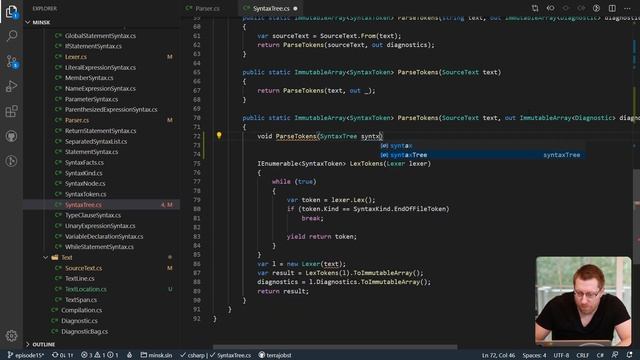
Task: Select C# language mode in status bar
Action: pyautogui.click(x=600, y=355)
